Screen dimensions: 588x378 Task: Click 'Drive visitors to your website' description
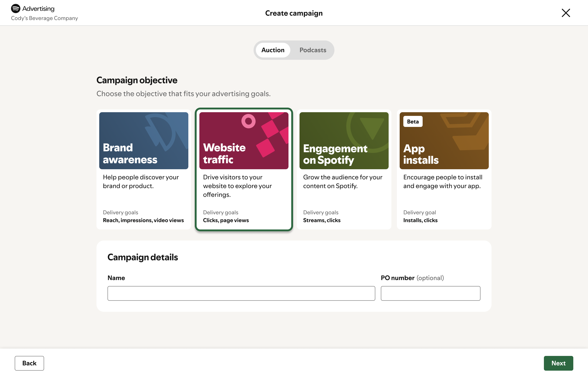pos(237,186)
